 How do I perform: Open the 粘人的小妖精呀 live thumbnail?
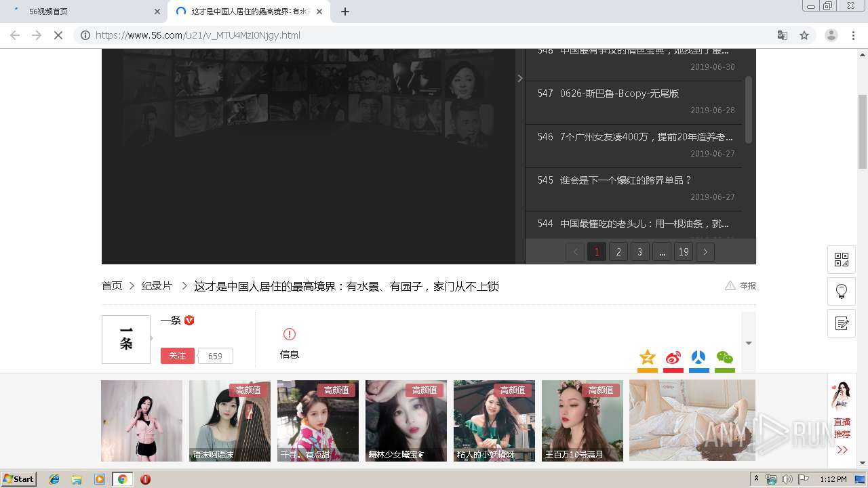coord(494,421)
